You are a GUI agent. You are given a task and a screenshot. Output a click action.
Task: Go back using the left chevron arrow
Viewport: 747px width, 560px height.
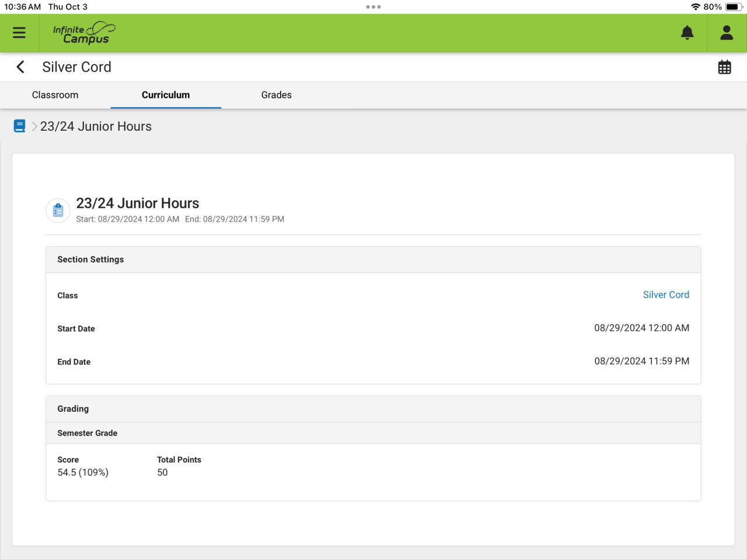tap(20, 67)
